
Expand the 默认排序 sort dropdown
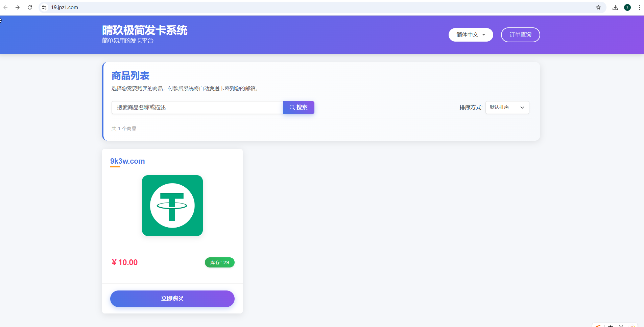(507, 108)
